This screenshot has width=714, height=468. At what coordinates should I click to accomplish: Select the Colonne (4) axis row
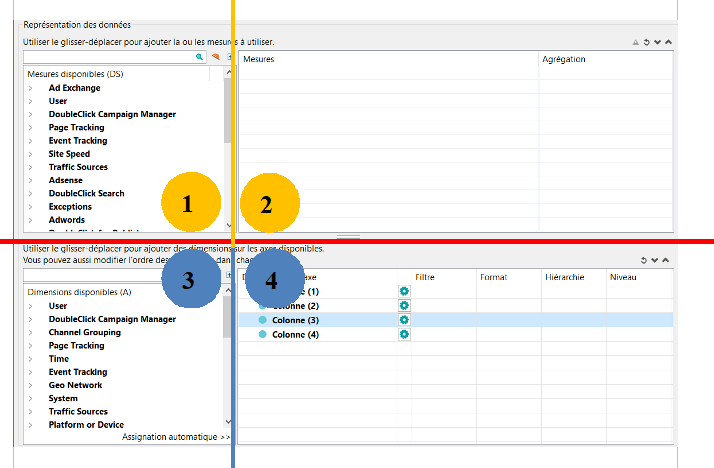(x=295, y=334)
